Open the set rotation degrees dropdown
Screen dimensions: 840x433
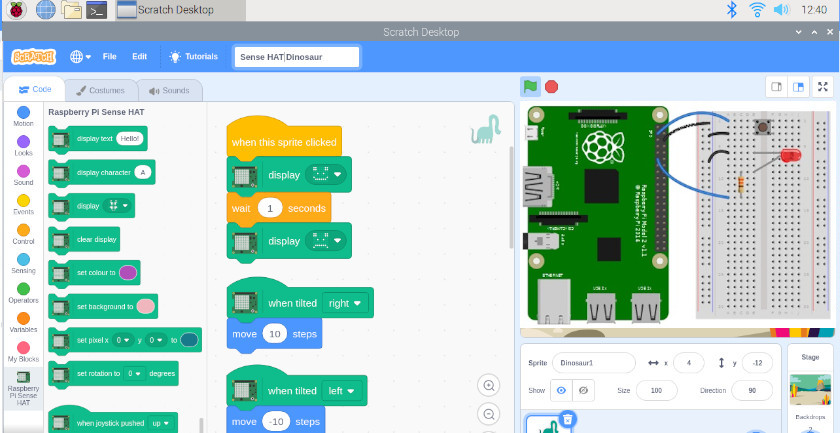134,374
